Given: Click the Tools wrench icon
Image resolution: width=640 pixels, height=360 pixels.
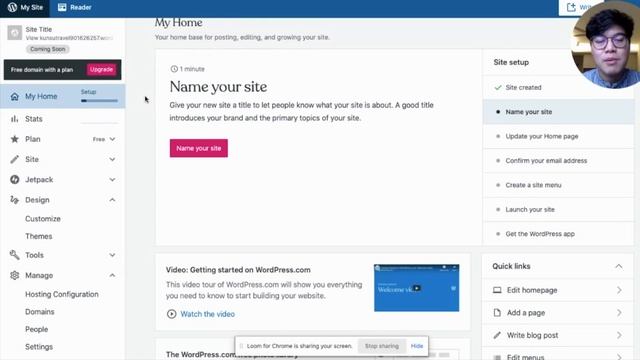Looking at the screenshot, I should tap(15, 255).
